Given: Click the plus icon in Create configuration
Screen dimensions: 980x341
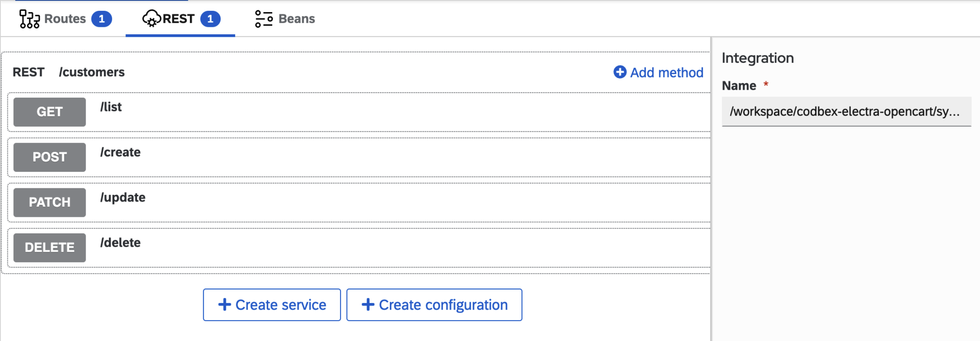Looking at the screenshot, I should [x=368, y=305].
